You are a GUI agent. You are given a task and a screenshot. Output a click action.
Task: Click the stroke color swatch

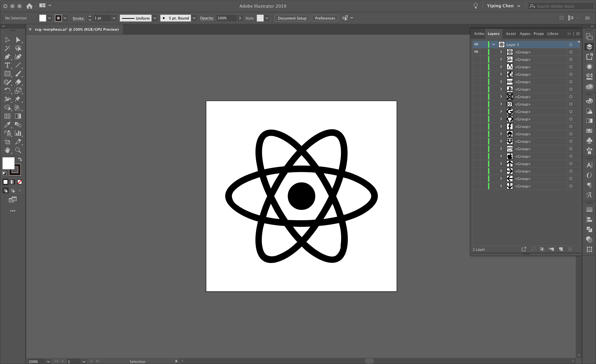point(59,18)
